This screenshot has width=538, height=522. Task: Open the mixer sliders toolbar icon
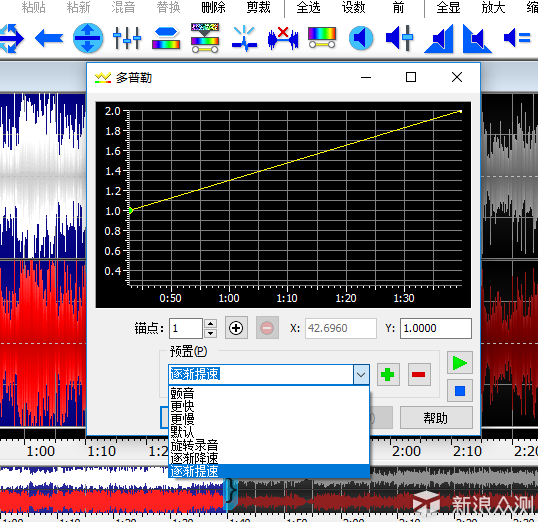point(127,38)
